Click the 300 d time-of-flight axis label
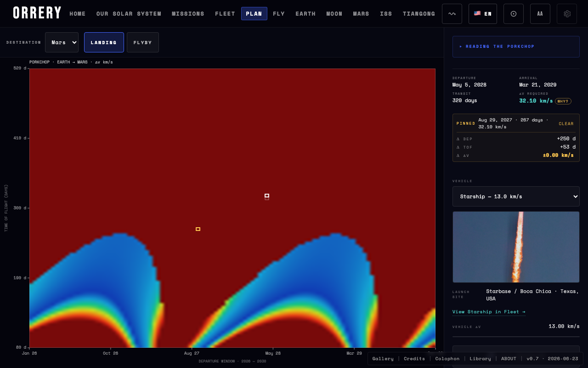This screenshot has width=588, height=368. click(x=20, y=208)
